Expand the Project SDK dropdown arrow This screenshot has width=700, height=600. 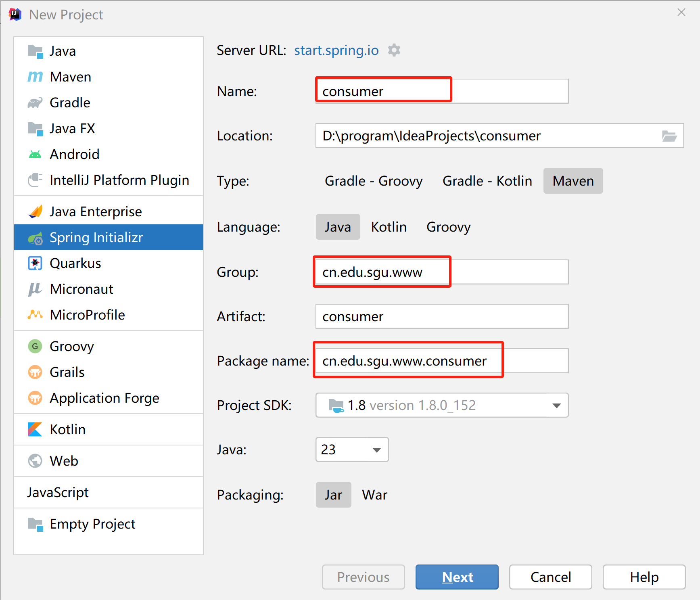[x=557, y=406]
